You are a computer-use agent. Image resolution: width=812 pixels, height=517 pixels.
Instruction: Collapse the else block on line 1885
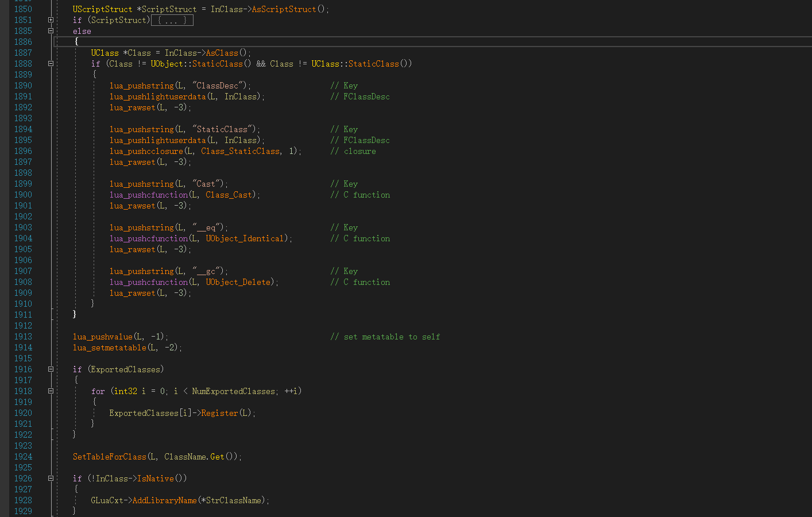pos(51,31)
